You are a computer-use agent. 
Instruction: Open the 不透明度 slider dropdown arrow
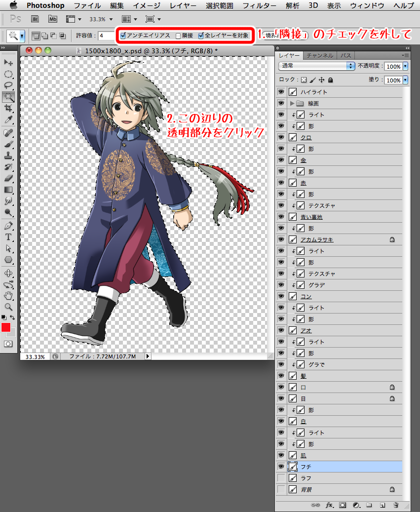click(x=405, y=66)
